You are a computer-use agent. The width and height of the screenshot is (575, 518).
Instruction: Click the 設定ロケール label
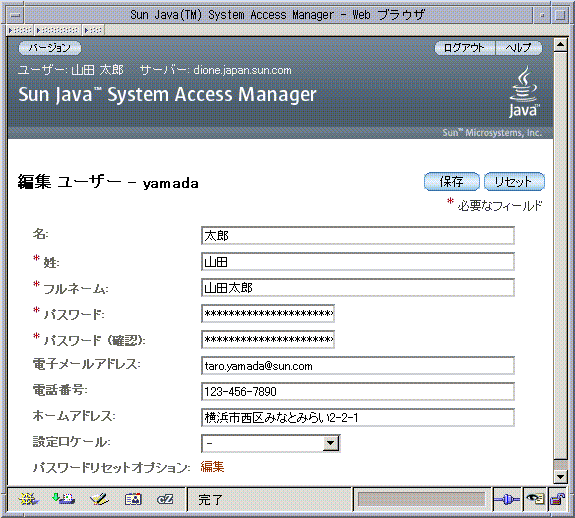(x=72, y=442)
